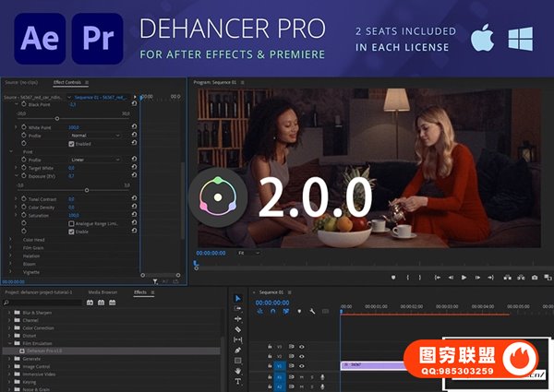The height and width of the screenshot is (392, 554).
Task: Open the Print Profile Linear dropdown
Action: click(94, 160)
